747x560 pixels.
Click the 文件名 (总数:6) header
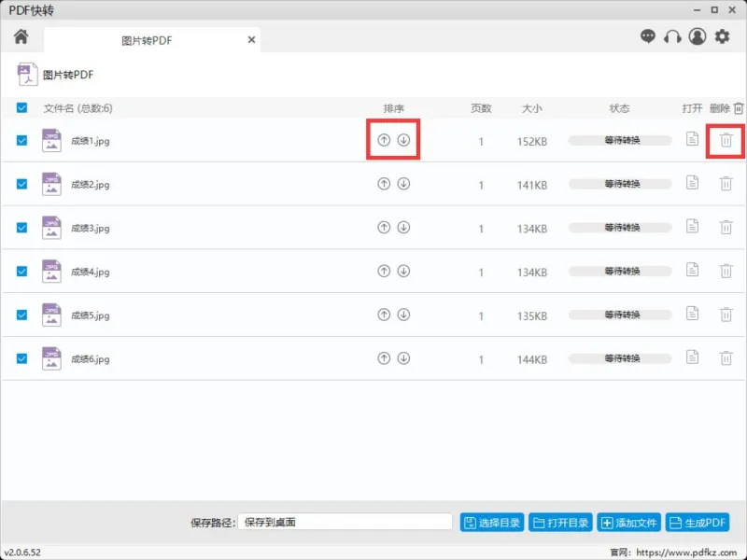pyautogui.click(x=78, y=108)
